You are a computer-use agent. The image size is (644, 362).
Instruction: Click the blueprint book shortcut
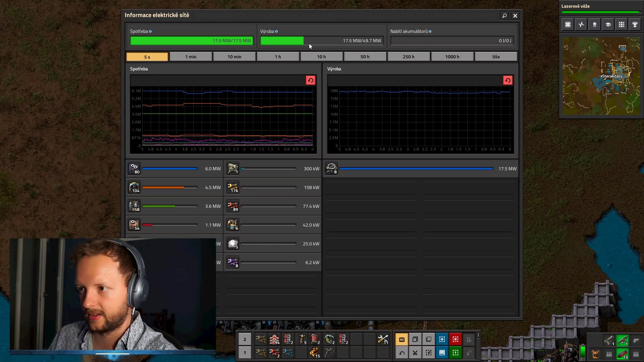(x=442, y=353)
